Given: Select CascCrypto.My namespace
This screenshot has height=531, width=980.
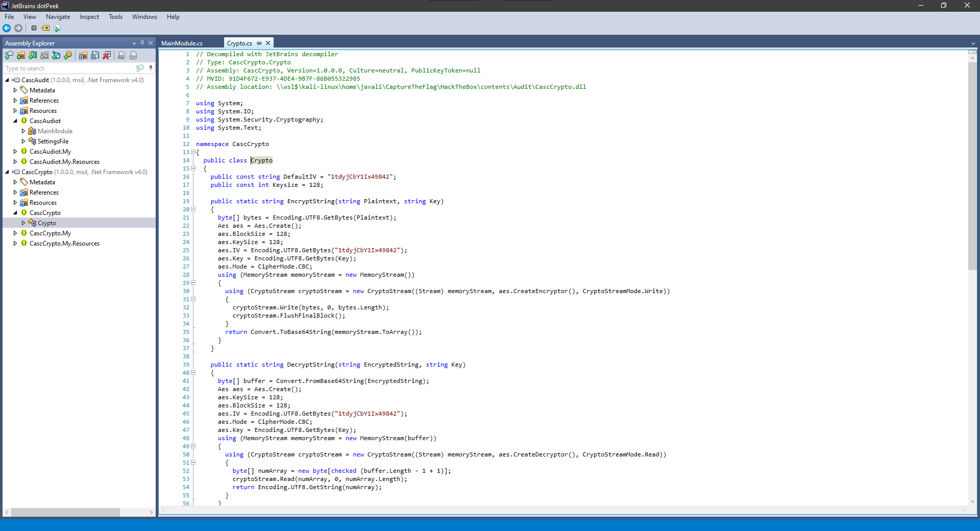Looking at the screenshot, I should pyautogui.click(x=50, y=233).
